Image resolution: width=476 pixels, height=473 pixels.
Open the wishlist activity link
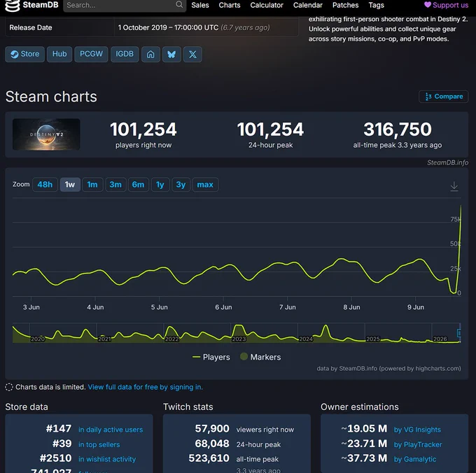point(107,459)
